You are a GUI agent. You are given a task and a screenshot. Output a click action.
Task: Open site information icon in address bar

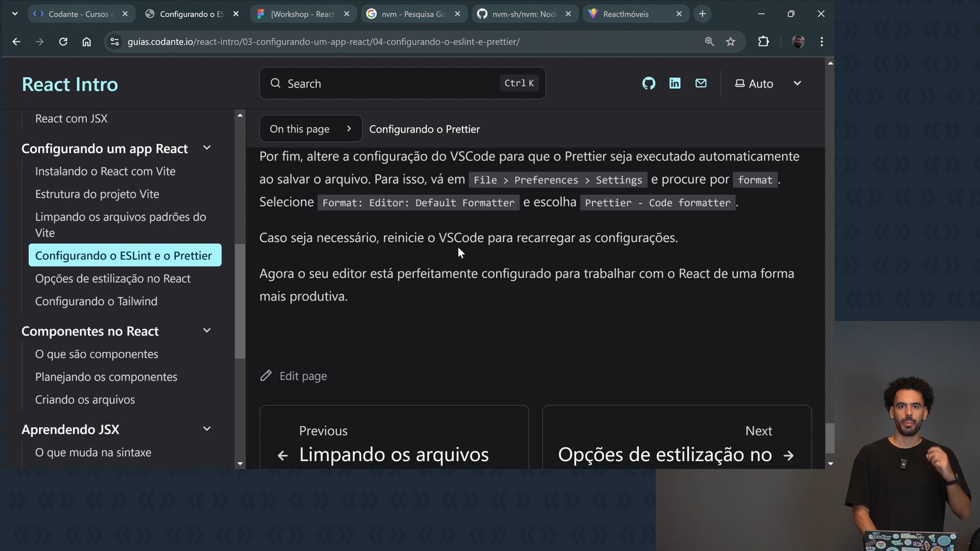[115, 42]
